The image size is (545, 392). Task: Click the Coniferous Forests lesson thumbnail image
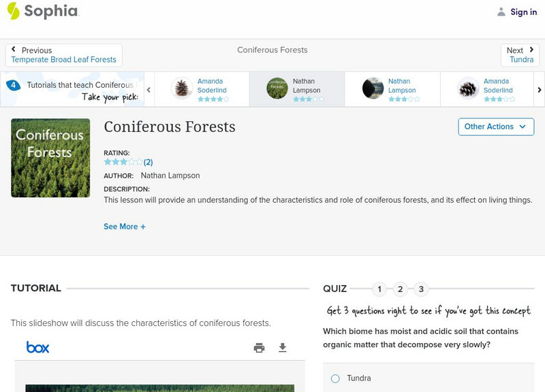[x=50, y=158]
